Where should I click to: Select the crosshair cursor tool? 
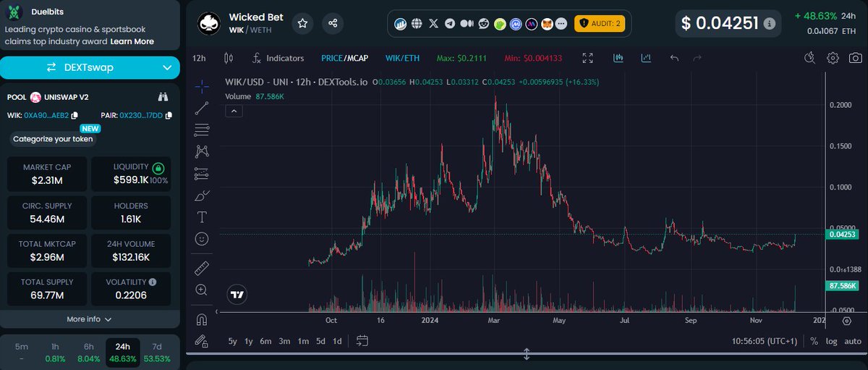tap(202, 86)
